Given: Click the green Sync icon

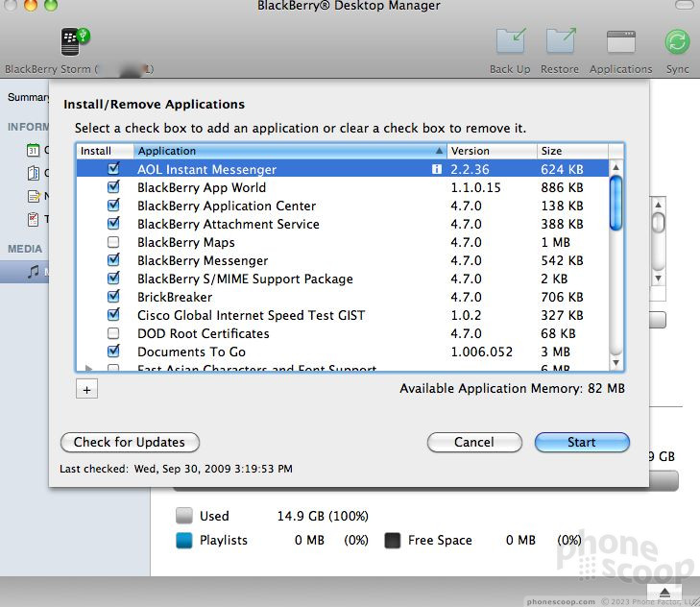Looking at the screenshot, I should [x=677, y=42].
